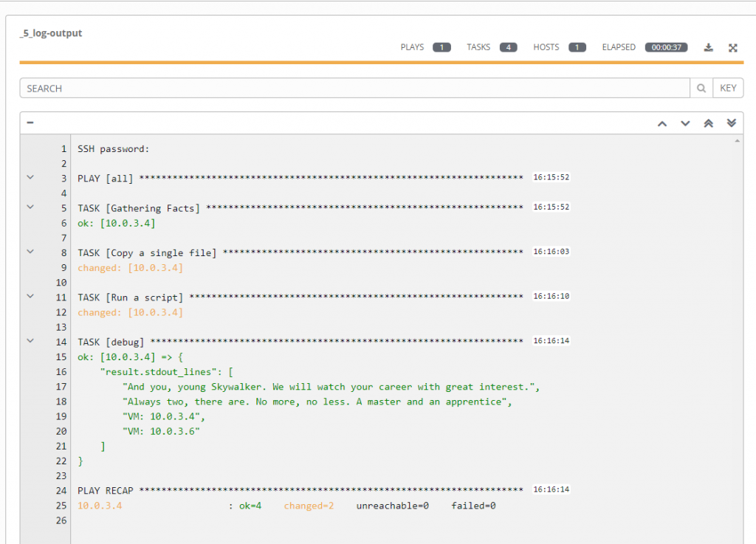
Task: Click recap host 10.0.3.4
Action: (x=100, y=506)
